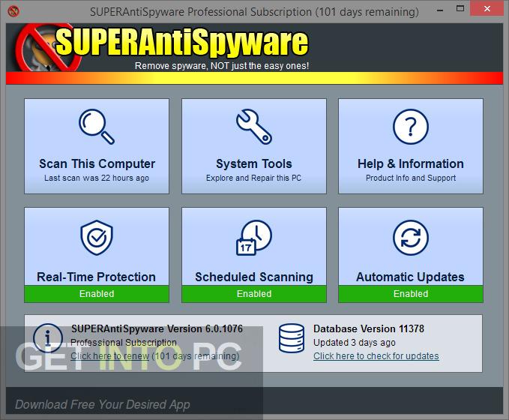Click the window title text
Viewport: 509px width, 420px height.
[254, 12]
